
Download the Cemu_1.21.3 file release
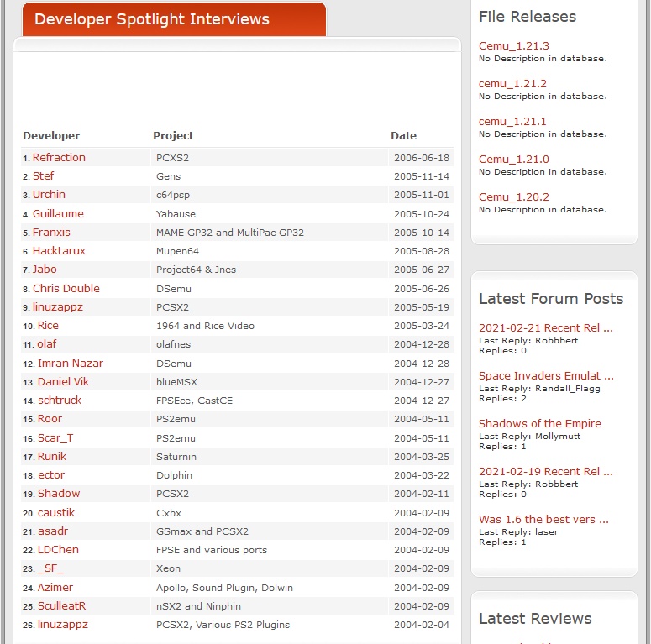(513, 45)
